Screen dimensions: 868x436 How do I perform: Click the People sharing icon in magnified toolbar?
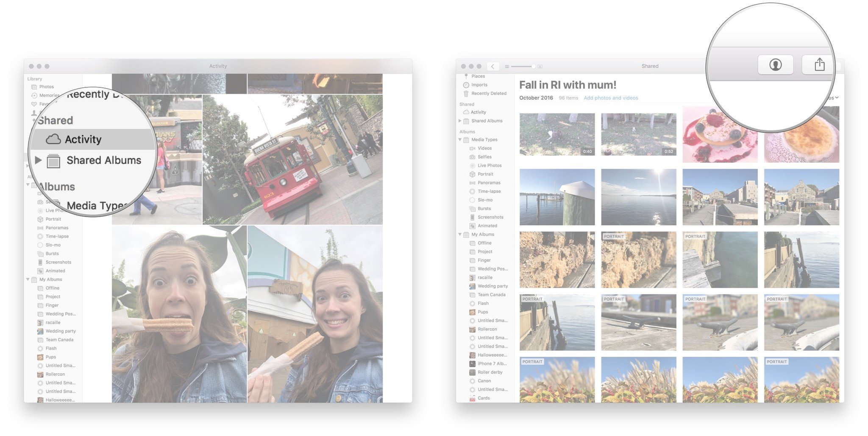click(775, 65)
